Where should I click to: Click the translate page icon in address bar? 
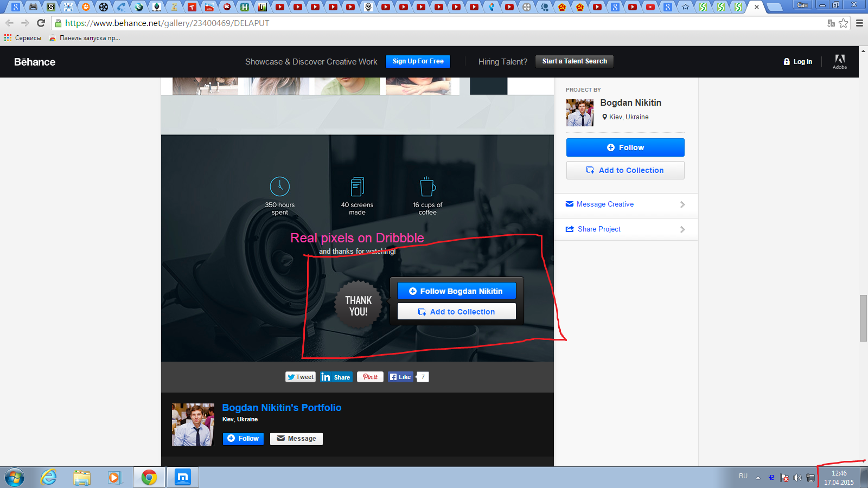831,23
